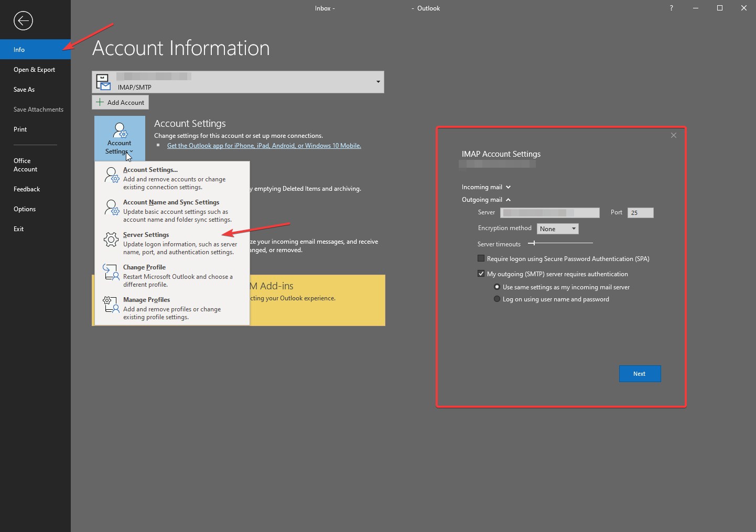The image size is (756, 532).
Task: Open the Open & Export tab
Action: 35,70
